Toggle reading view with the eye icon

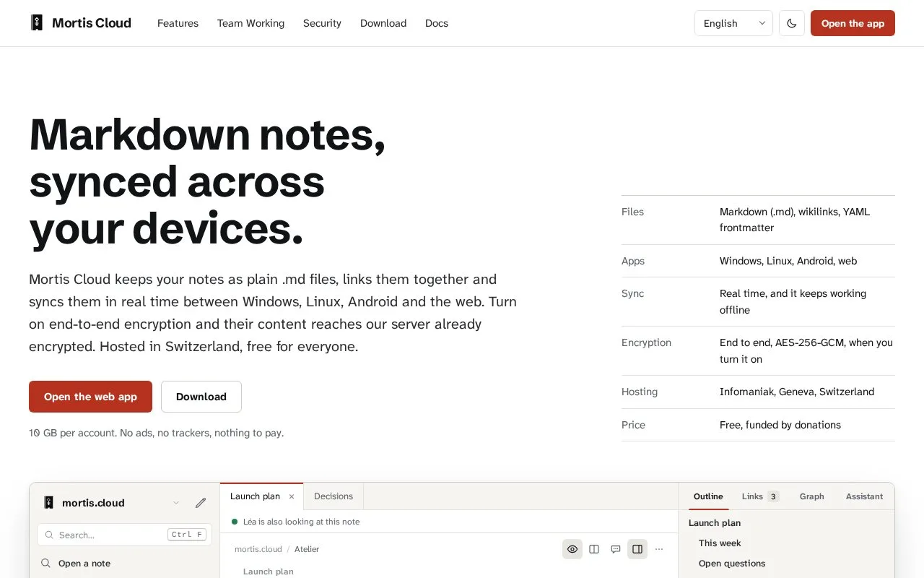(x=572, y=549)
